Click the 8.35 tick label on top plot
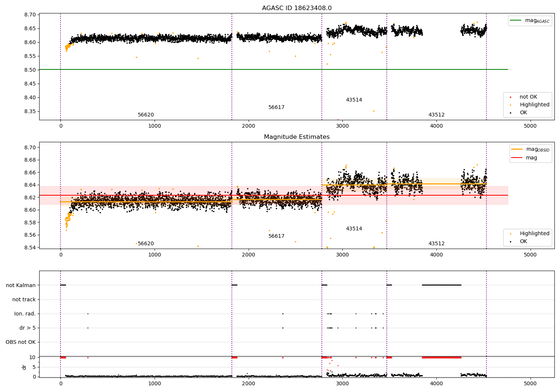The image size is (560, 392). (29, 111)
